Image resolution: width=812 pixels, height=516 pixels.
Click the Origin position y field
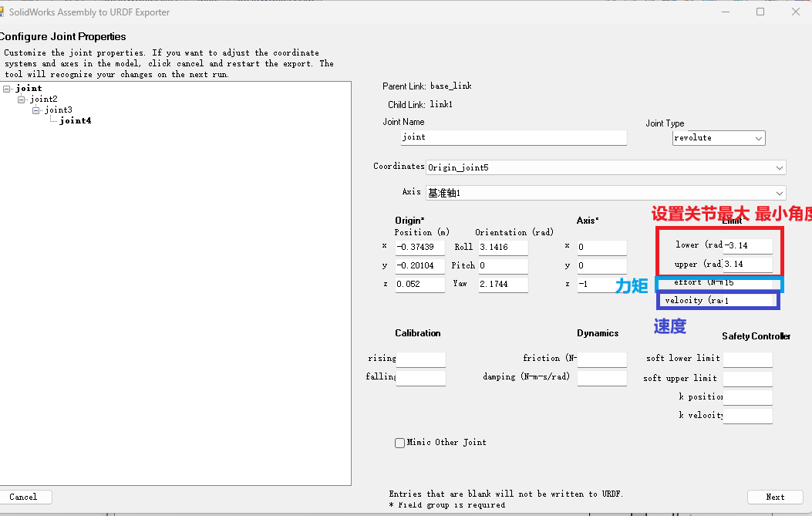click(419, 266)
